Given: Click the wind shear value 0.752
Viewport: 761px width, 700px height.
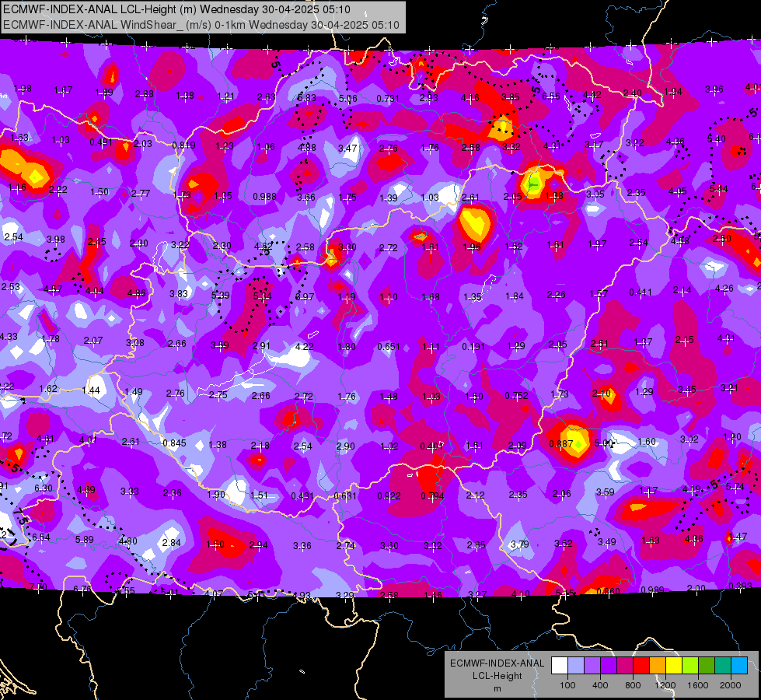Looking at the screenshot, I should click(516, 395).
